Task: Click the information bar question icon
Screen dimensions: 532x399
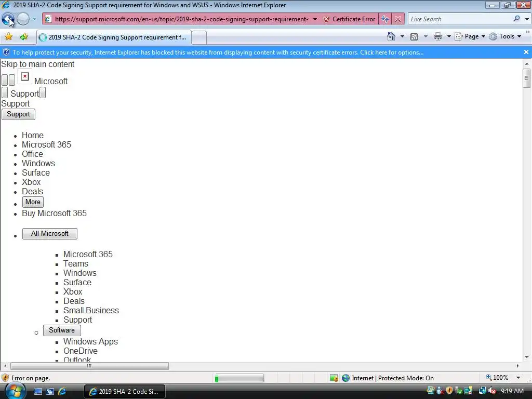Action: (x=6, y=52)
